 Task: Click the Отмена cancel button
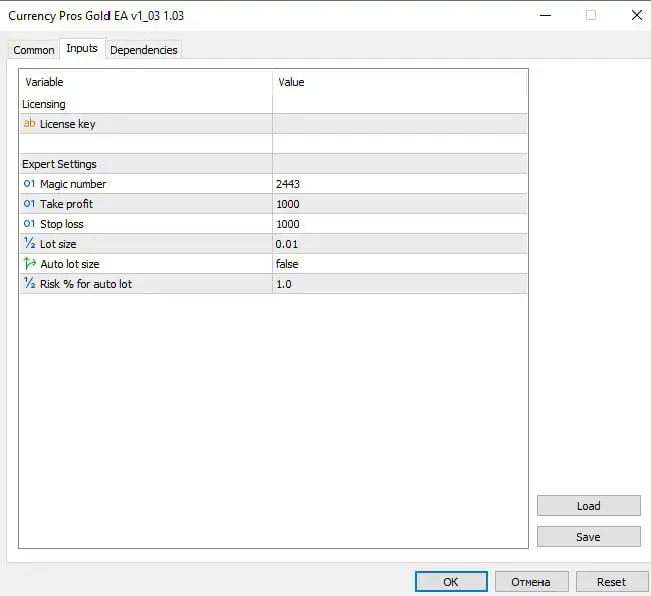click(531, 581)
